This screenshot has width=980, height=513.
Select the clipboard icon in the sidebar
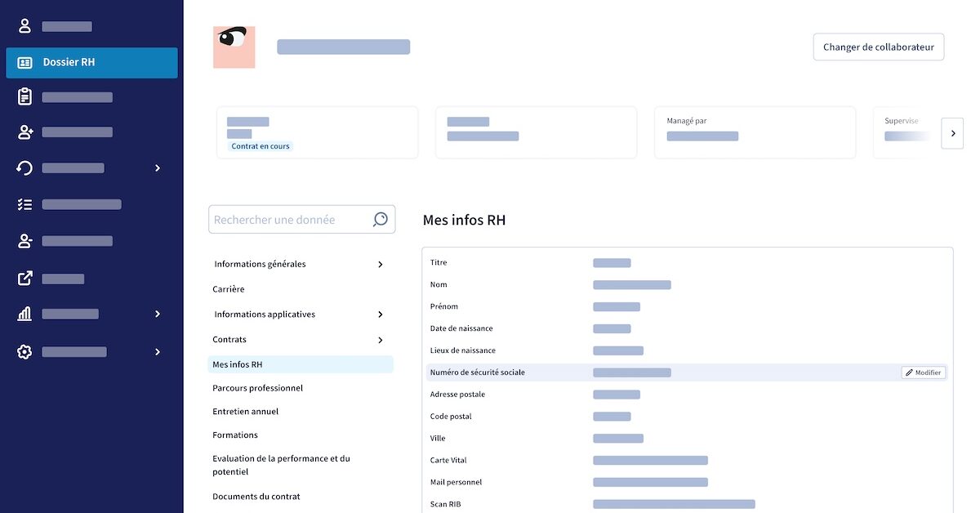tap(24, 96)
